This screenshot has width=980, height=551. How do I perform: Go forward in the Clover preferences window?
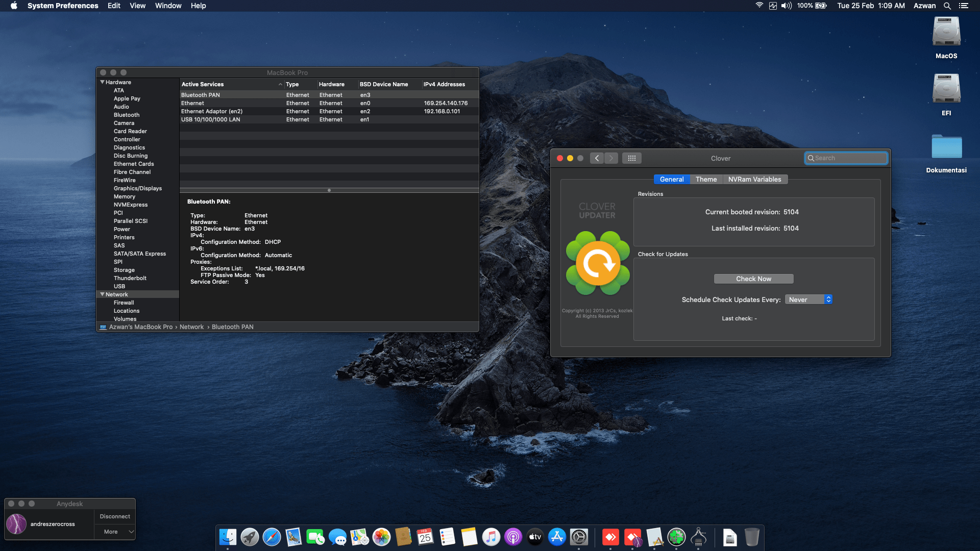click(611, 158)
